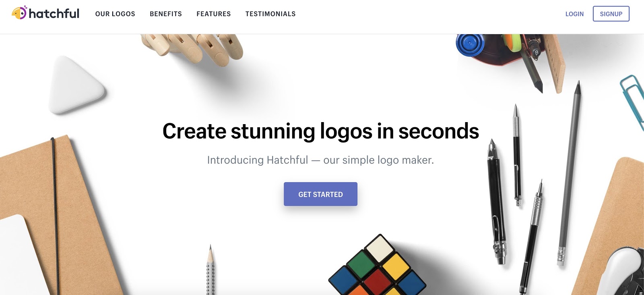Click the headline 'Create stunning logos in seconds'
This screenshot has height=295, width=644.
point(320,131)
